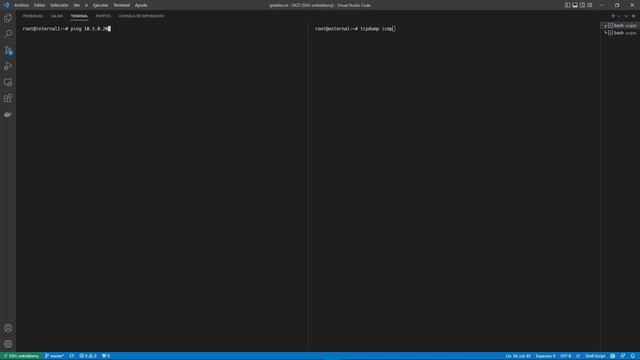Click line and column status item
The width and height of the screenshot is (640, 360).
coord(518,356)
